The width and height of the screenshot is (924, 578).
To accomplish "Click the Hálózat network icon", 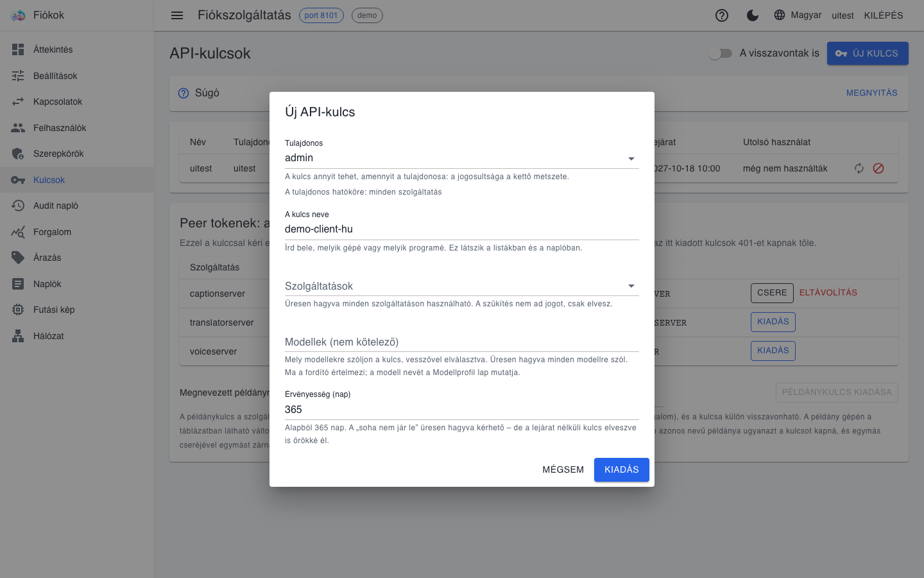I will tap(18, 336).
